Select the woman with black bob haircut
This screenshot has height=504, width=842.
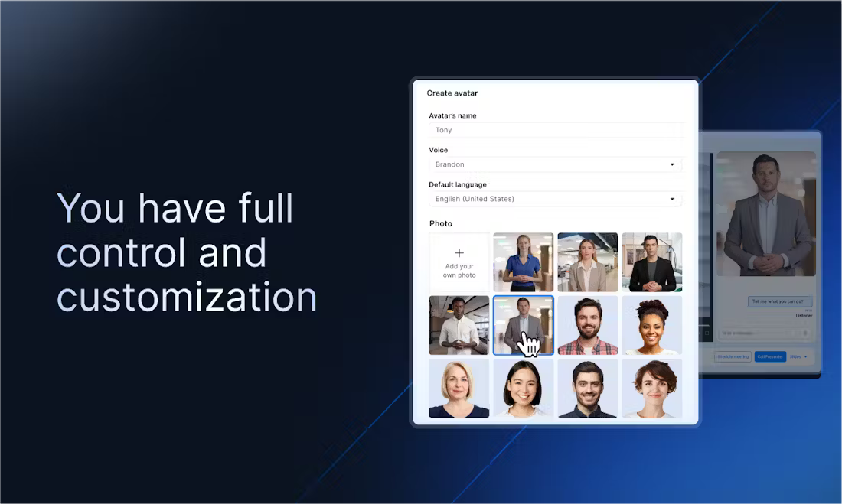point(523,389)
